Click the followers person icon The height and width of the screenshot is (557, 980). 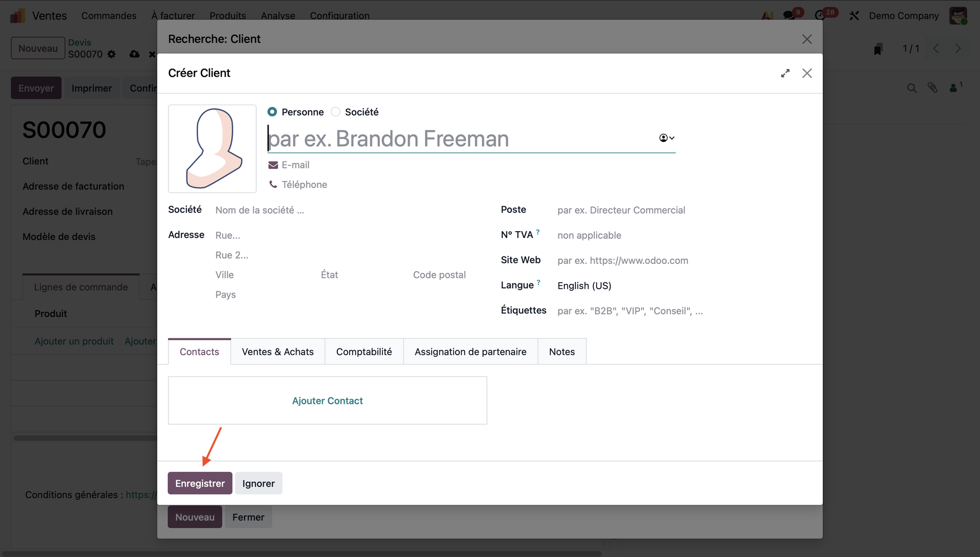[953, 88]
